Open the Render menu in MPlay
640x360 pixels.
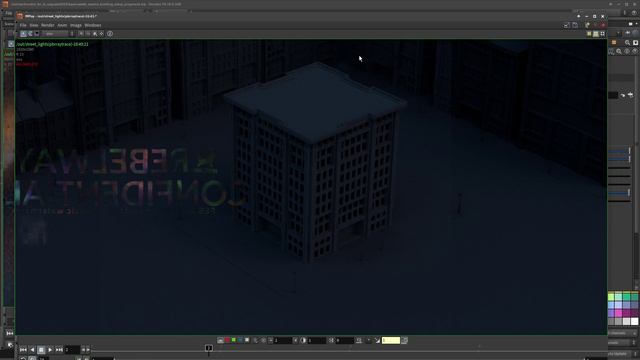47,25
